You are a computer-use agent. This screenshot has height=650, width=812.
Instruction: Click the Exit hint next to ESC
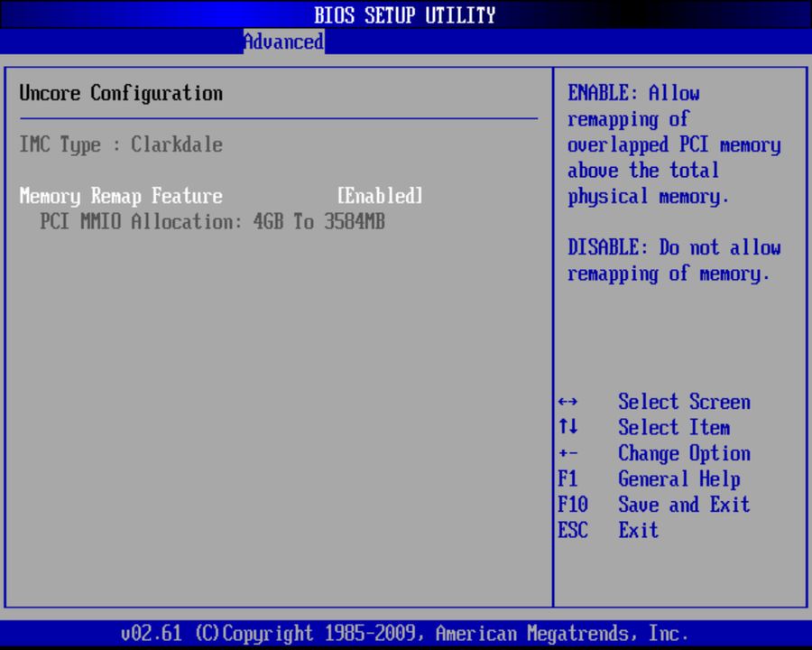639,530
